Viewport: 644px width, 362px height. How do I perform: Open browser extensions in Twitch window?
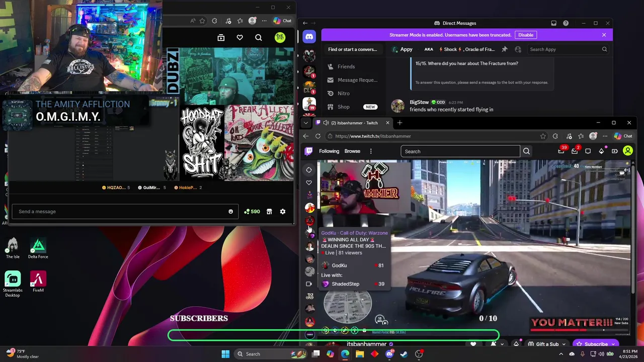click(x=555, y=136)
